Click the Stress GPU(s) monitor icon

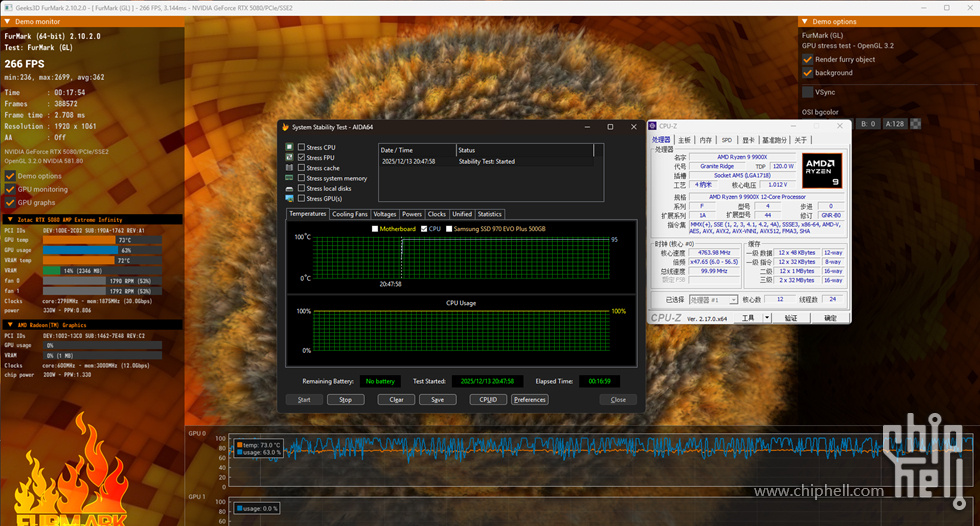pos(289,198)
